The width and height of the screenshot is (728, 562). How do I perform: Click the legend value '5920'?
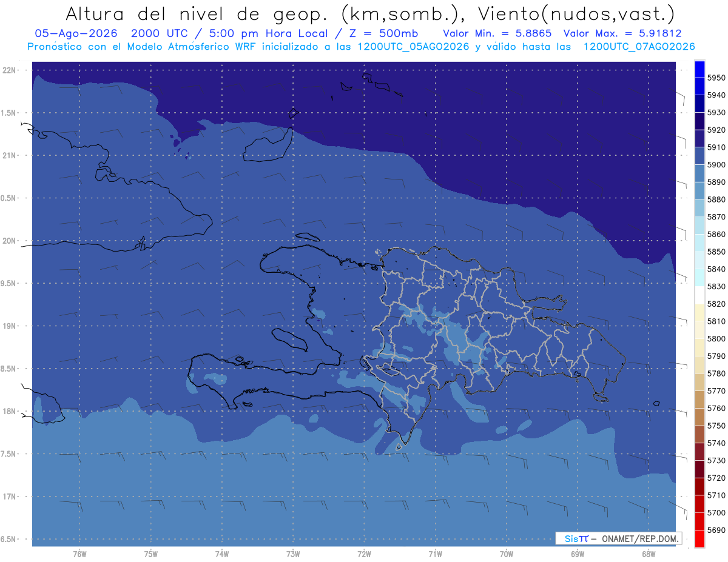(716, 130)
